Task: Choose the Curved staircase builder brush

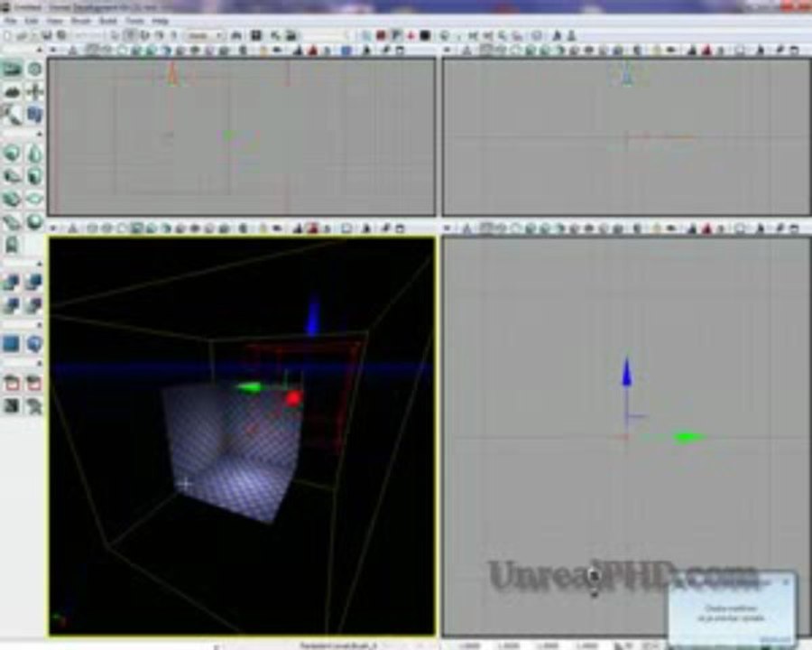Action: pyautogui.click(x=13, y=176)
